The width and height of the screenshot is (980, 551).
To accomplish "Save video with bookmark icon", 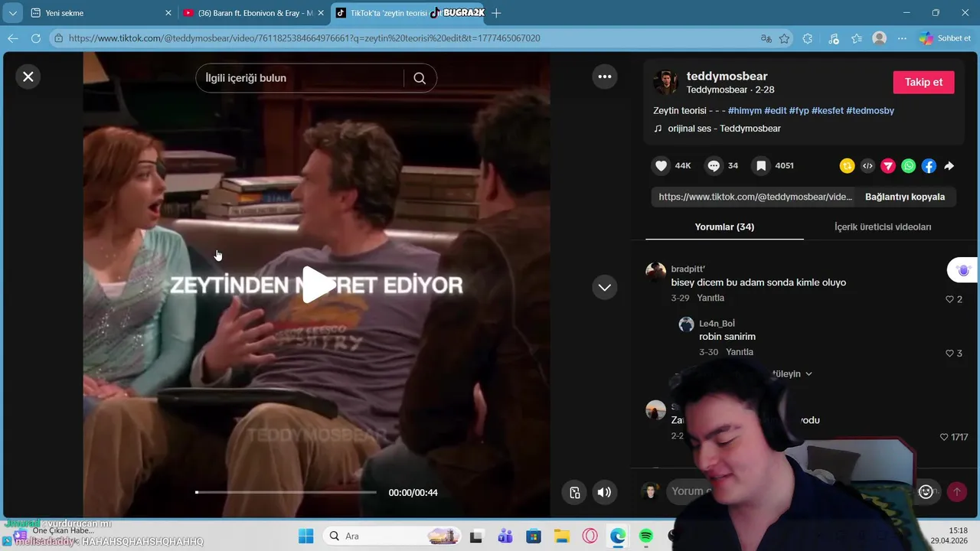I will [760, 165].
